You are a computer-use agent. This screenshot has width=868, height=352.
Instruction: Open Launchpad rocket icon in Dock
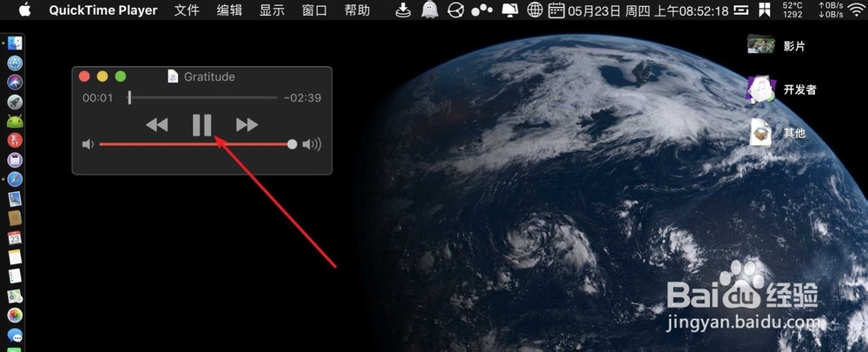coord(15,102)
